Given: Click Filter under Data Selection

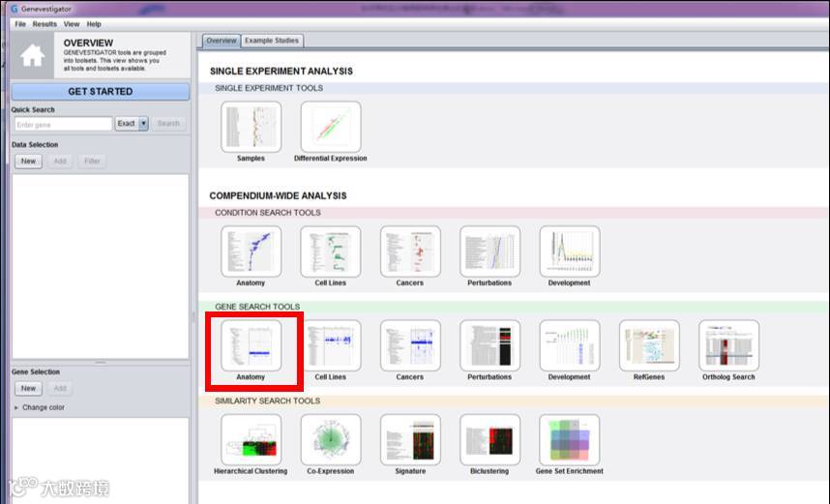Looking at the screenshot, I should (92, 161).
